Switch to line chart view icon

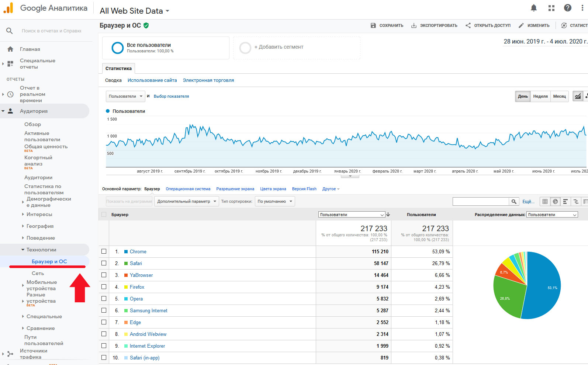coord(578,96)
